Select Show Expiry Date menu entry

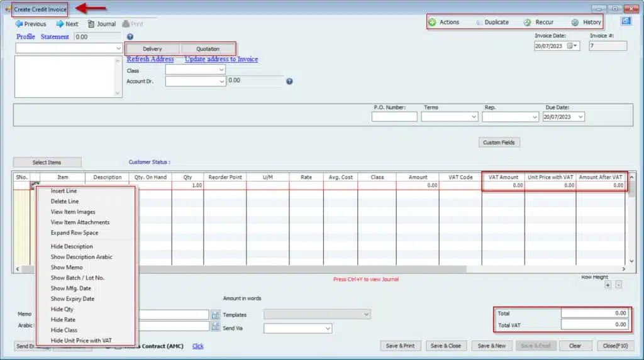tap(72, 299)
